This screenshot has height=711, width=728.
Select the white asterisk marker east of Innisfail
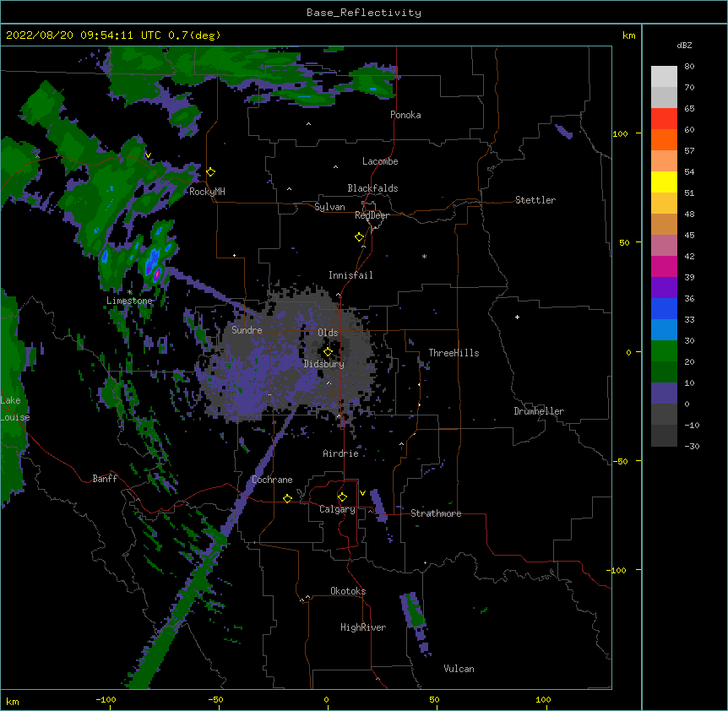pos(424,256)
